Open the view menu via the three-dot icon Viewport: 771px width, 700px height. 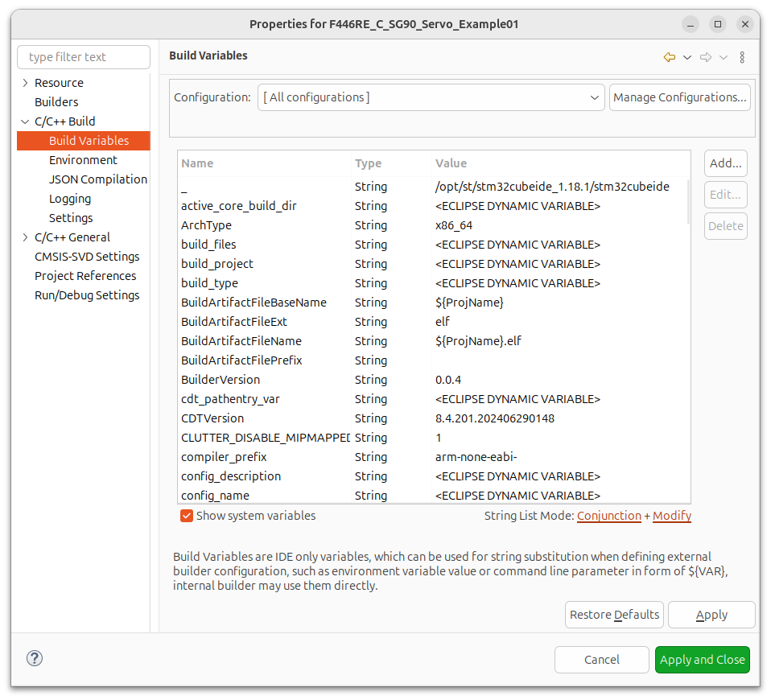741,56
